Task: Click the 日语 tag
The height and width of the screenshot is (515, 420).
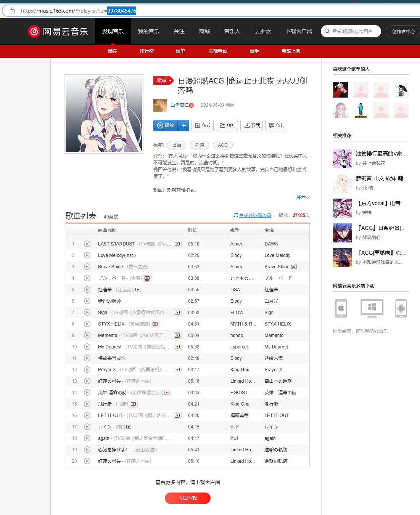Action: (x=177, y=145)
